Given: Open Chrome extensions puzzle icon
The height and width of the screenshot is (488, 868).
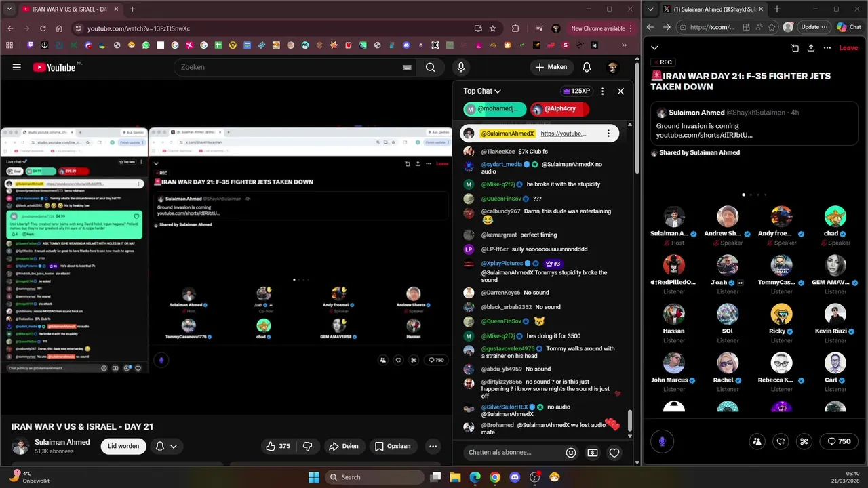Looking at the screenshot, I should tap(515, 28).
